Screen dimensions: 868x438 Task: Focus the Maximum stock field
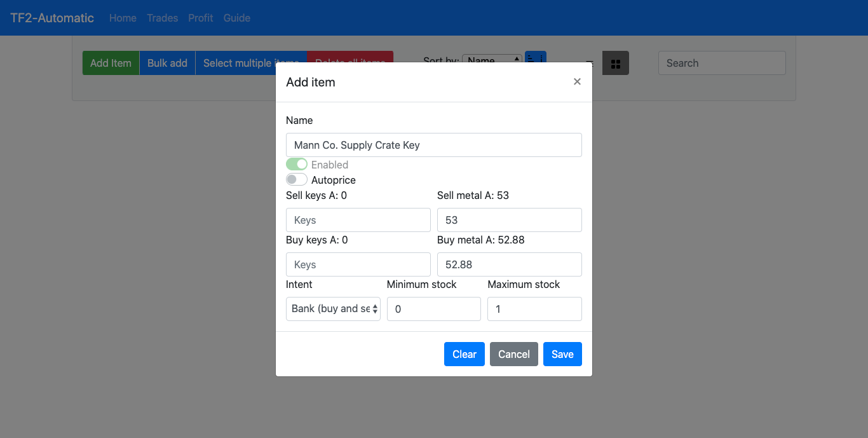click(x=534, y=309)
